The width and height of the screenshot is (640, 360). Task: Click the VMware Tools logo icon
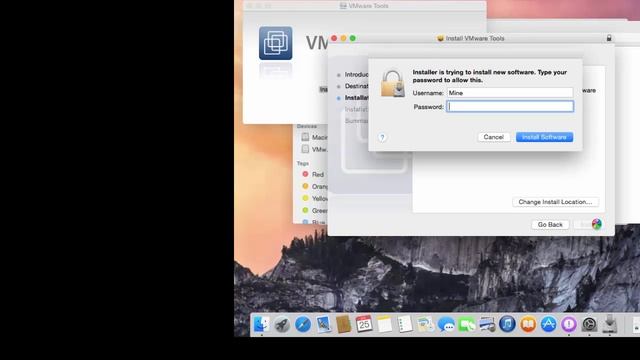pos(276,43)
